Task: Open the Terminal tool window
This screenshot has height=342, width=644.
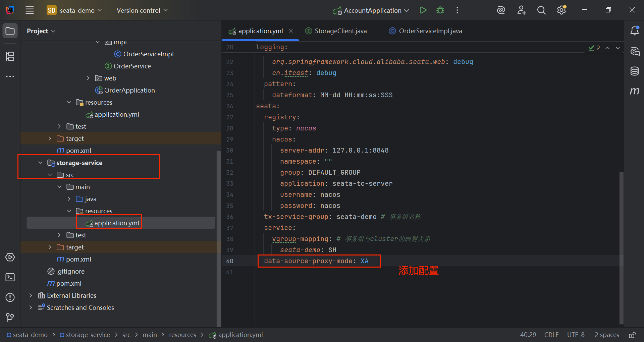Action: click(x=10, y=277)
